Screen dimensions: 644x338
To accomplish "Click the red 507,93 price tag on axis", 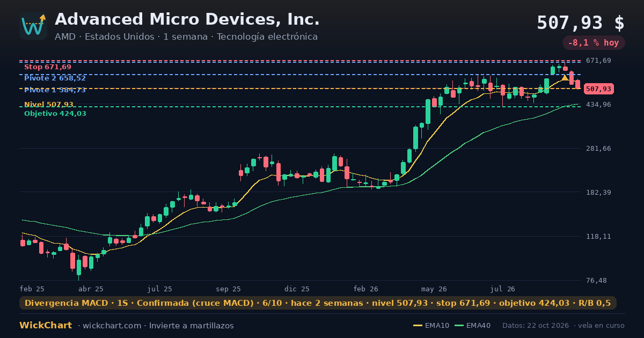I will (598, 89).
